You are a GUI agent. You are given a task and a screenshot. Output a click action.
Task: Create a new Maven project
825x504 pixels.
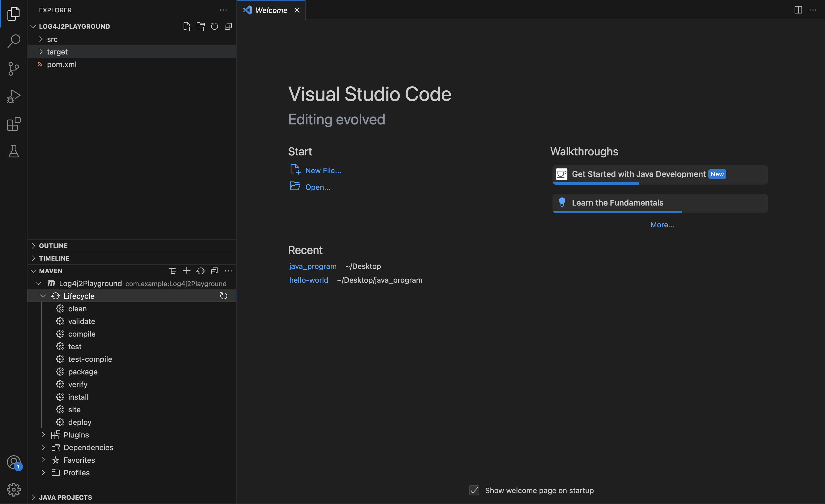coord(186,271)
